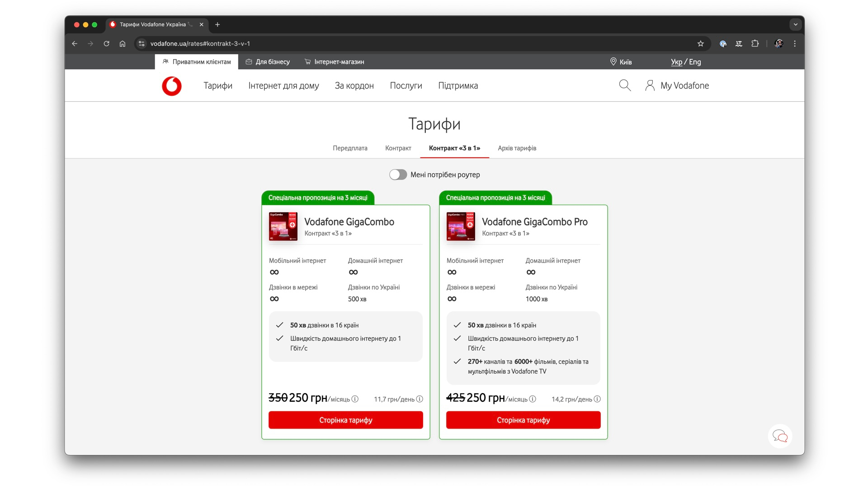Viewport: 868px width, 488px height.
Task: Expand the tab search dropdown arrow in Chrome
Action: pyautogui.click(x=796, y=24)
